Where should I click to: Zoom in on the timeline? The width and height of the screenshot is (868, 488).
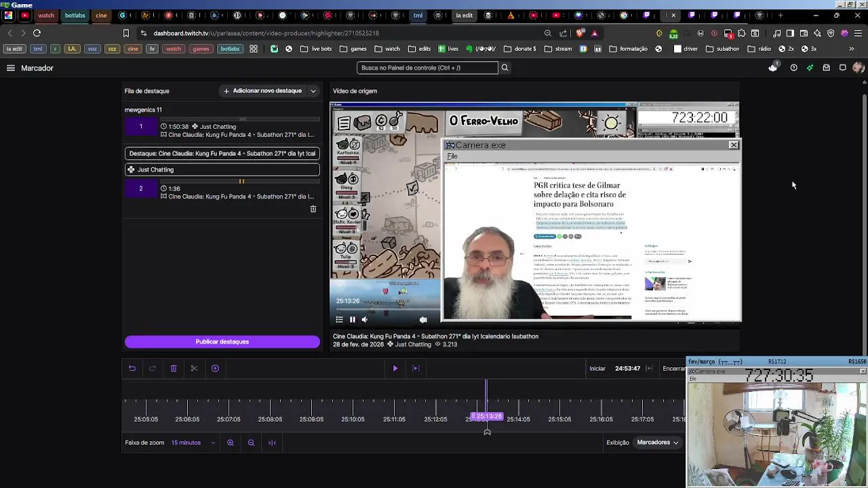pos(231,443)
